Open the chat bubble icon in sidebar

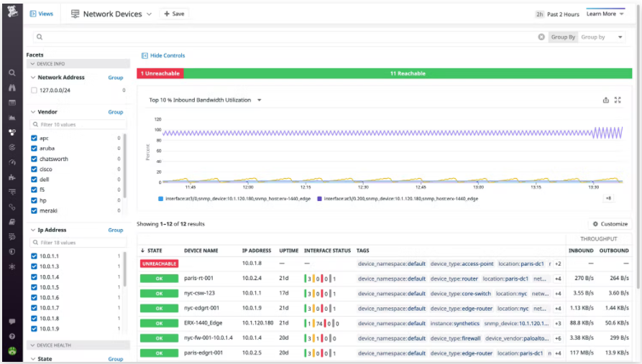click(x=12, y=321)
